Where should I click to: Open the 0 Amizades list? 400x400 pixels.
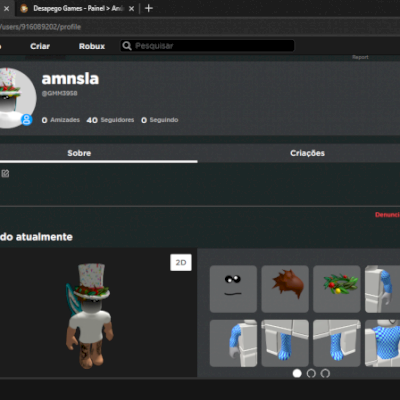point(61,120)
